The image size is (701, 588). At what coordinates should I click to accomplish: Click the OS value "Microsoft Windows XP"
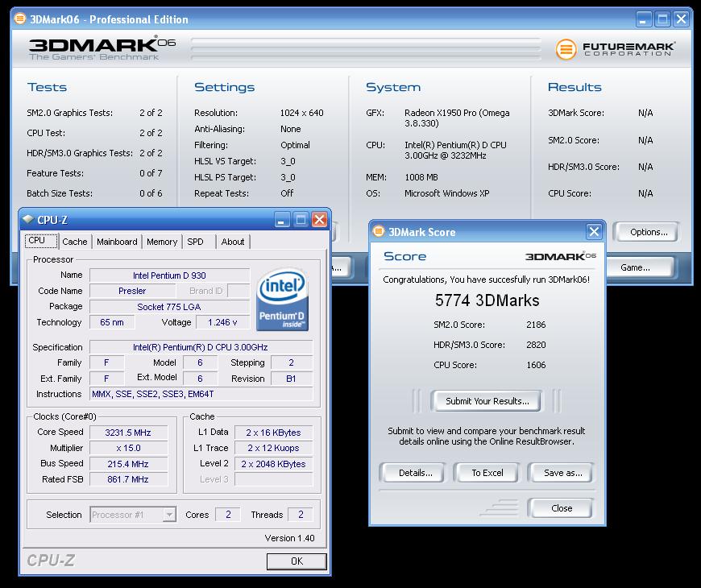pos(447,193)
